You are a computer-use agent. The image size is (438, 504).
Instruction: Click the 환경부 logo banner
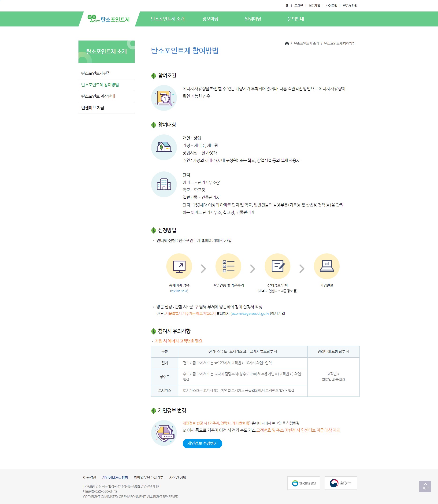click(x=341, y=483)
